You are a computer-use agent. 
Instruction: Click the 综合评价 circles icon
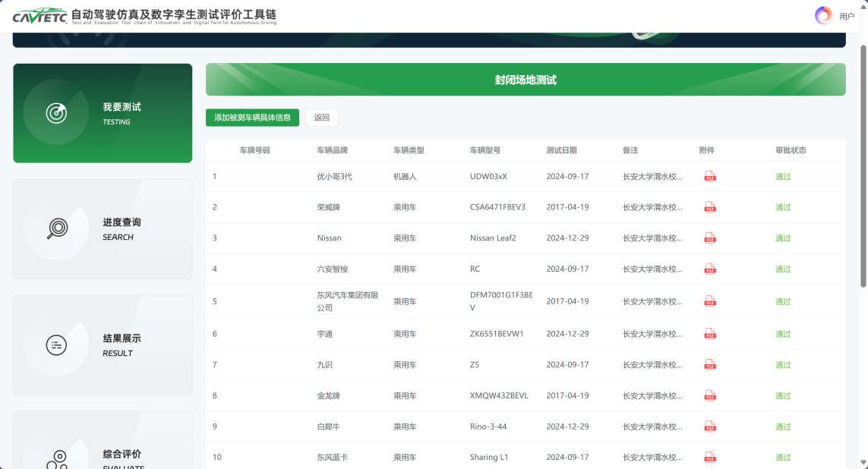tap(57, 460)
